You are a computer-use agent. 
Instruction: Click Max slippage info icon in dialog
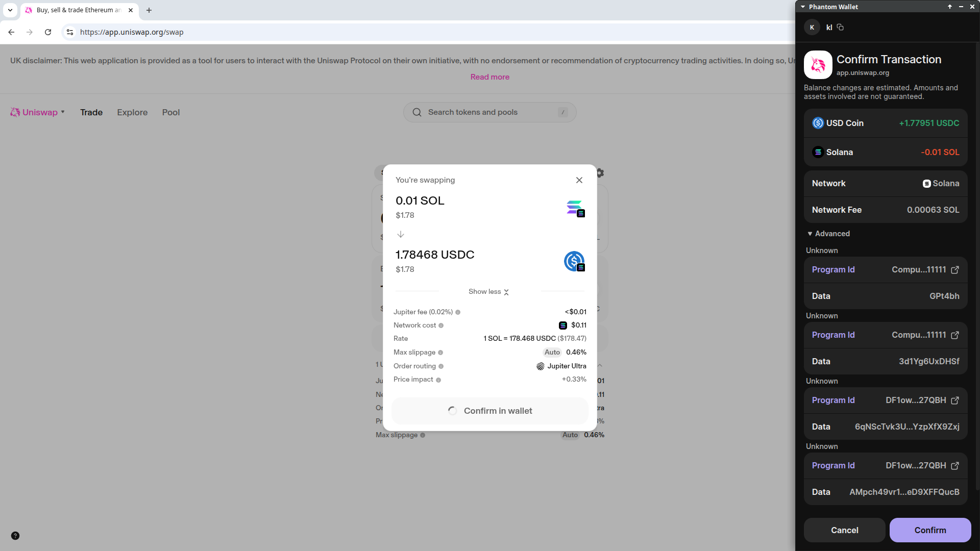point(440,353)
